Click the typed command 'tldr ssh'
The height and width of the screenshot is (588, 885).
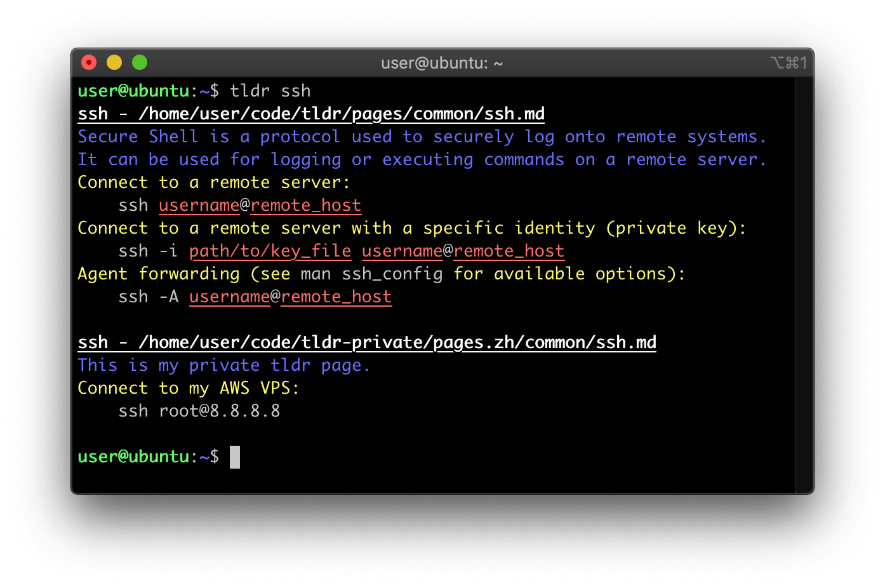pos(270,91)
